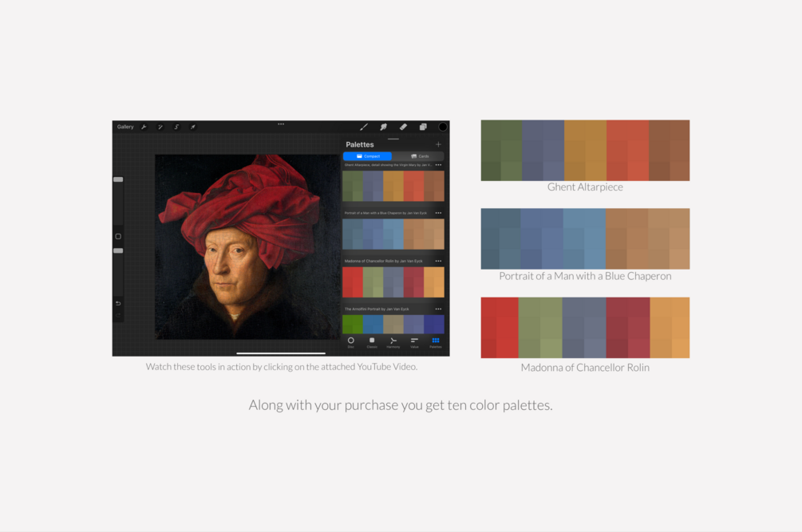Switch to Harmony color tab
Screen dimensions: 802x532
(393, 342)
